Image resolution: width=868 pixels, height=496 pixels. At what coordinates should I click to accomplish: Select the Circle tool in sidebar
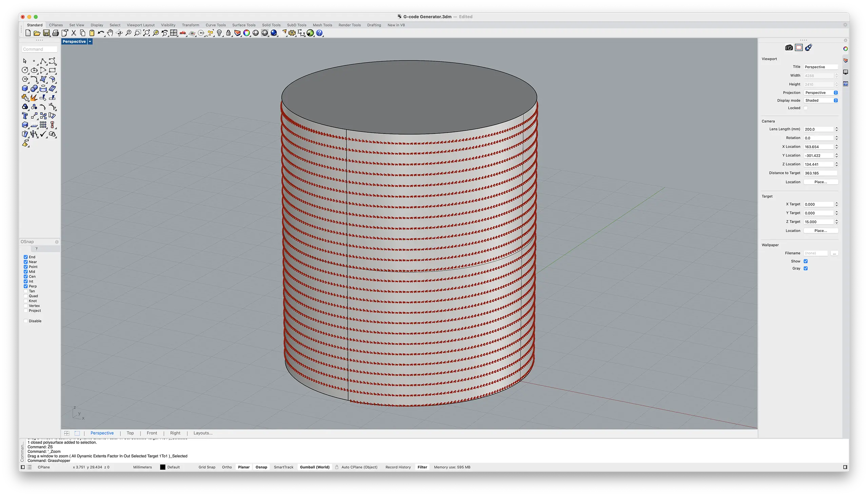pyautogui.click(x=25, y=70)
